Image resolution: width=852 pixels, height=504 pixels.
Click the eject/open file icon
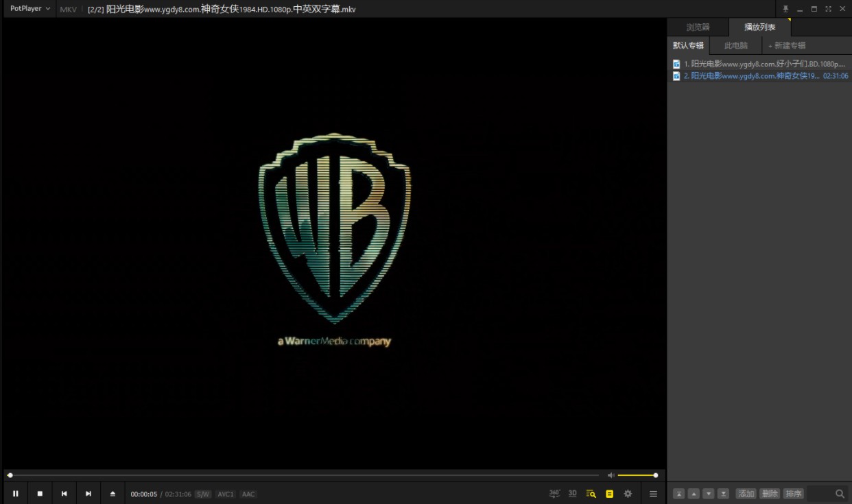coord(113,494)
